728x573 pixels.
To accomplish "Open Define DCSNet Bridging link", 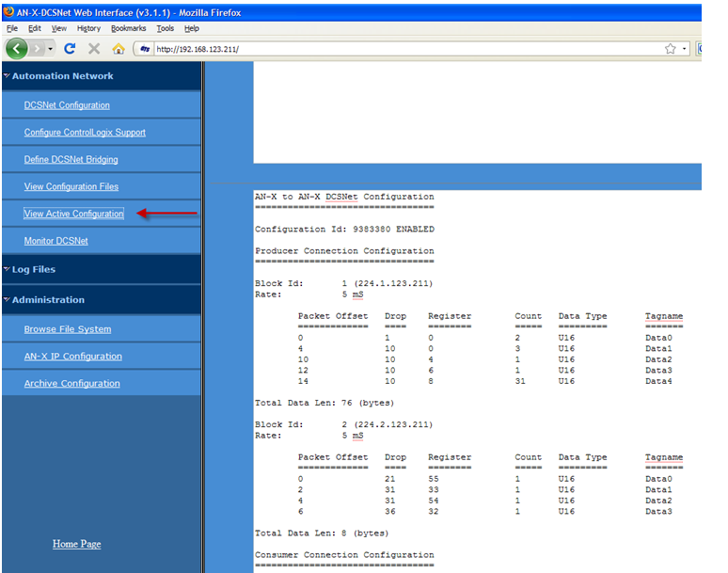I will [x=71, y=159].
